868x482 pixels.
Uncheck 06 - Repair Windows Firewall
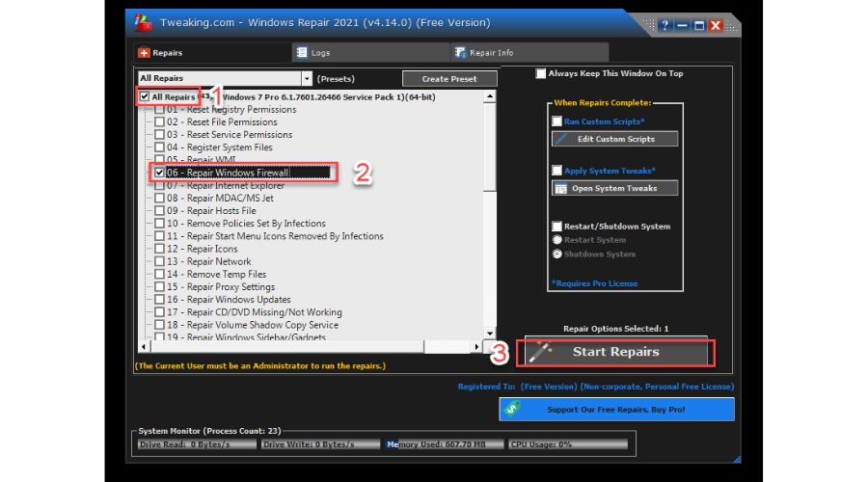tap(159, 173)
